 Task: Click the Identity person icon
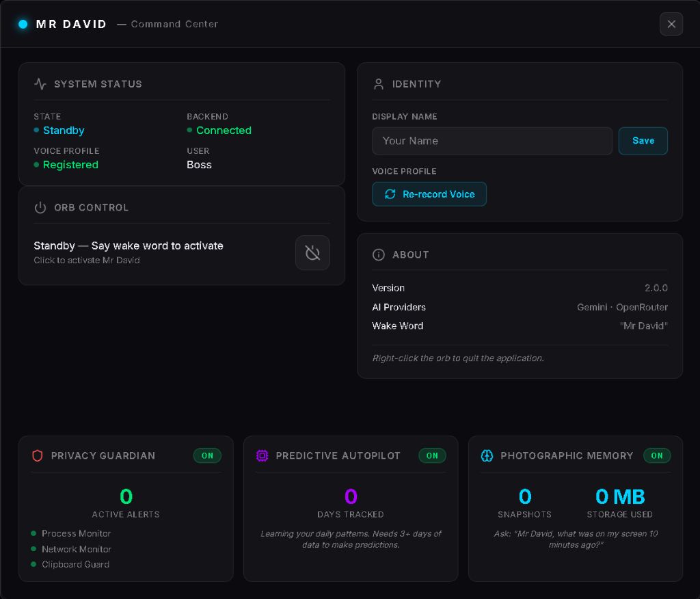[379, 84]
